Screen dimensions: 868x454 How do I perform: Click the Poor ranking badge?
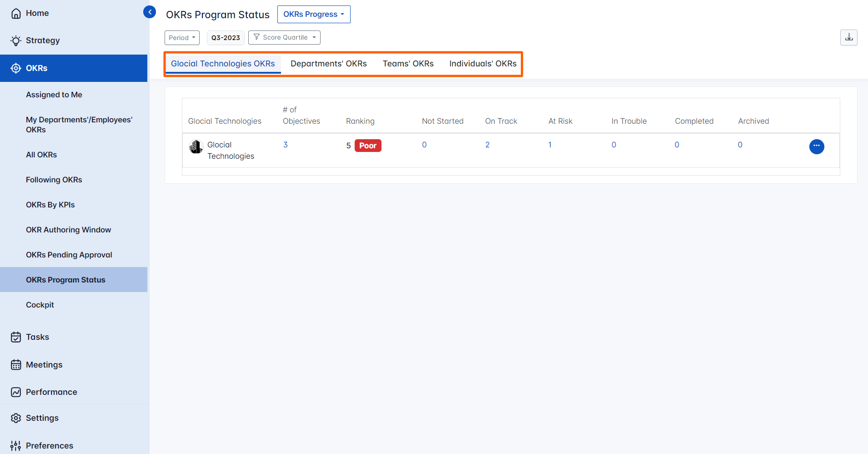[x=367, y=145]
